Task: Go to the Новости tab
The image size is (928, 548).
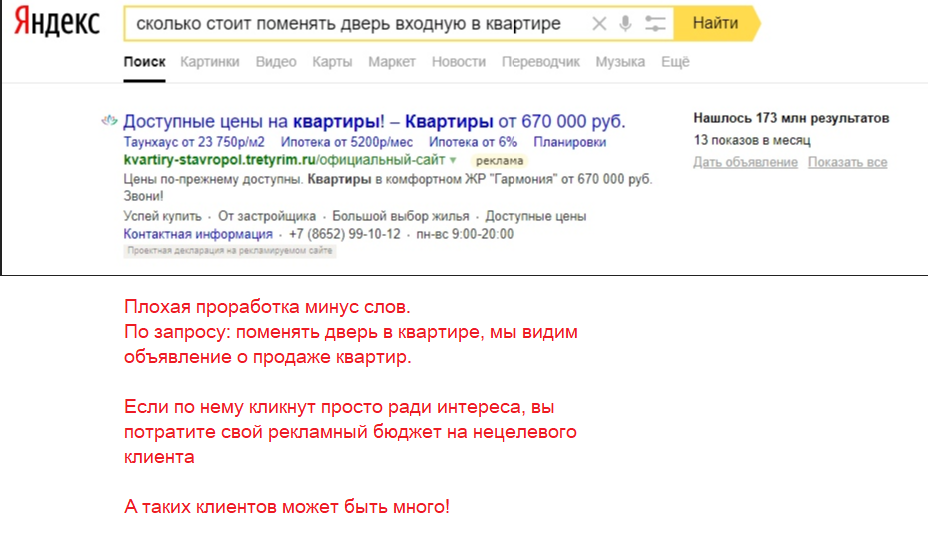Action: 459,62
